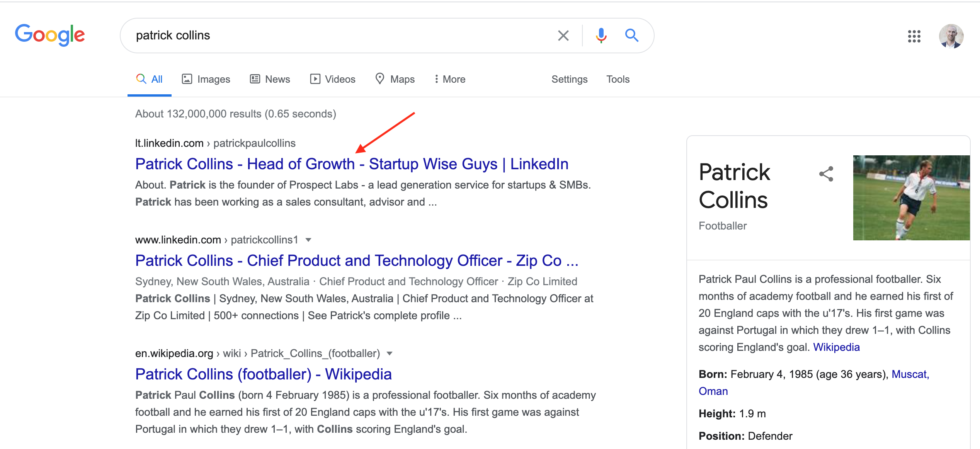Open the More search options menu
The height and width of the screenshot is (449, 980).
(449, 79)
